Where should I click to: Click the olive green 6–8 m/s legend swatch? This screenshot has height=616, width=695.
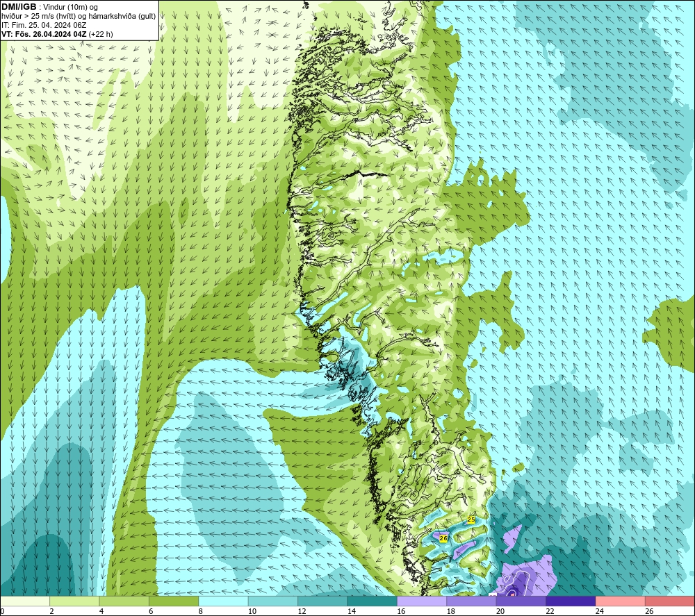(174, 601)
